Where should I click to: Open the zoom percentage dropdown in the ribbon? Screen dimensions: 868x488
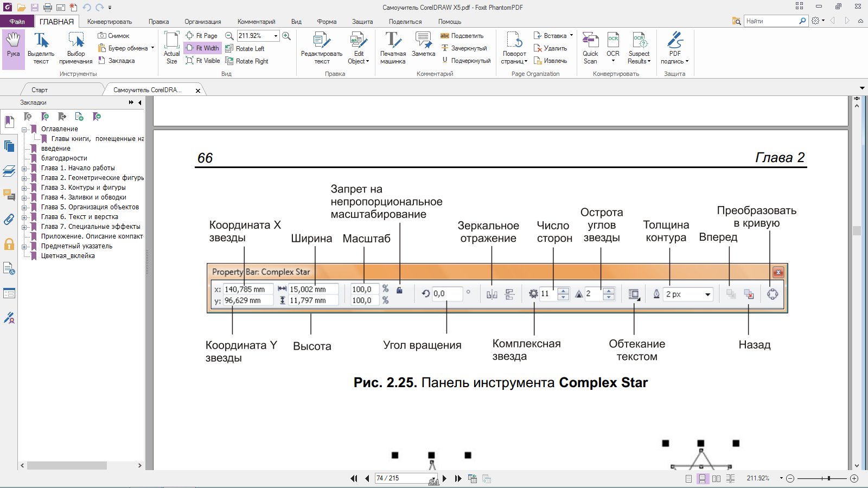click(x=276, y=36)
